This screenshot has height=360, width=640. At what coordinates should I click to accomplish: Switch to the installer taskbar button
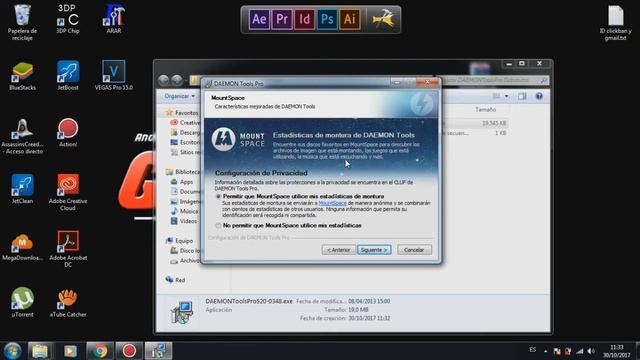(158, 351)
